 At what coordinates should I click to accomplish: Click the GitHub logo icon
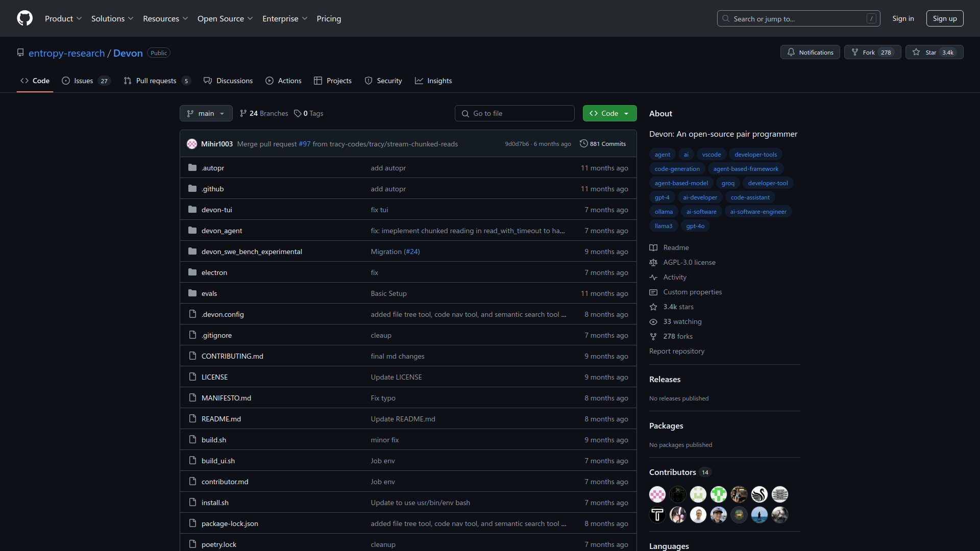click(24, 18)
